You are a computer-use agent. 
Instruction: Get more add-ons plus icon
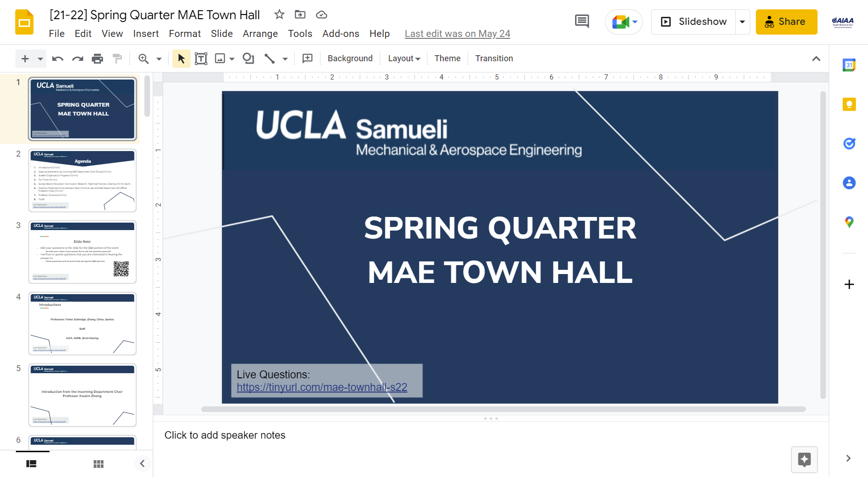click(849, 284)
